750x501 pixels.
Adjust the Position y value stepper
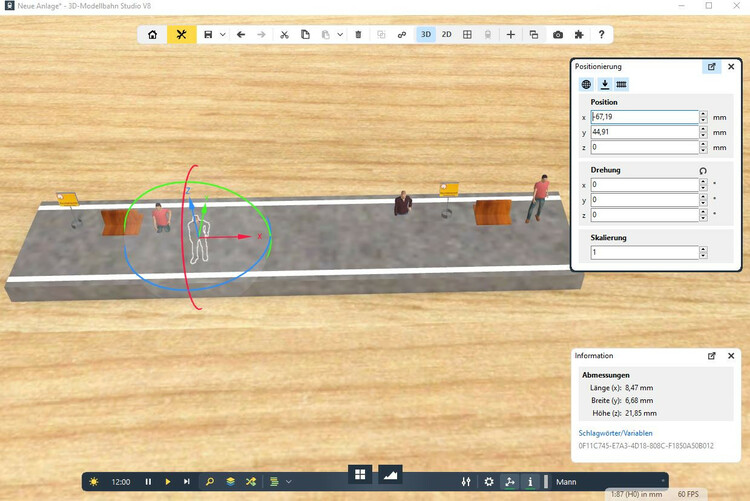703,132
